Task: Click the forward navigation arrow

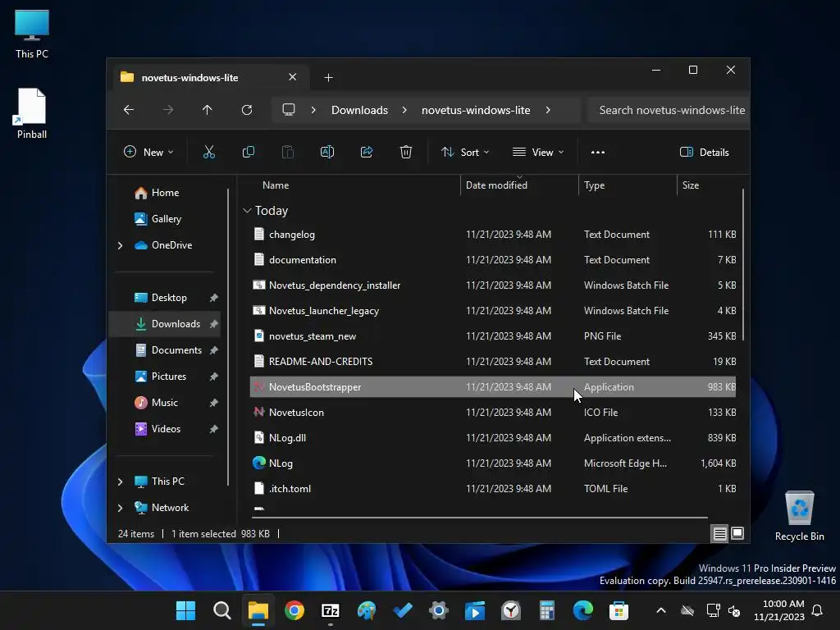Action: pos(168,110)
